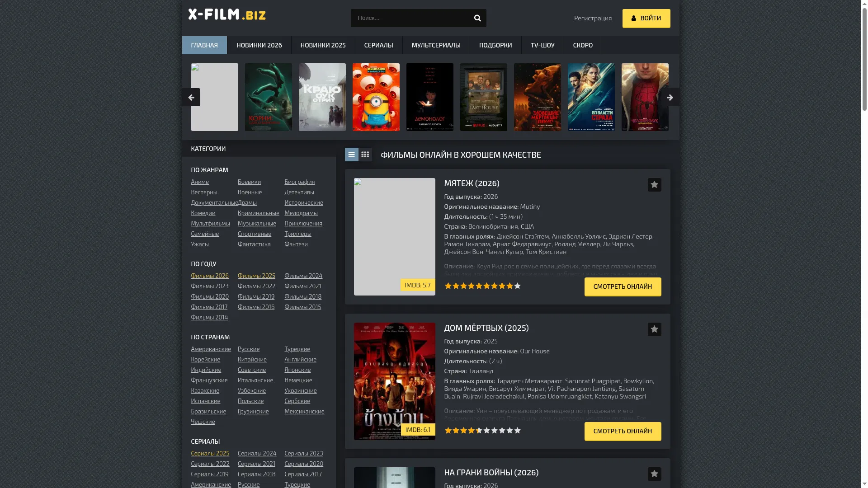This screenshot has width=868, height=488.
Task: Filter by Японские country
Action: pos(297,370)
